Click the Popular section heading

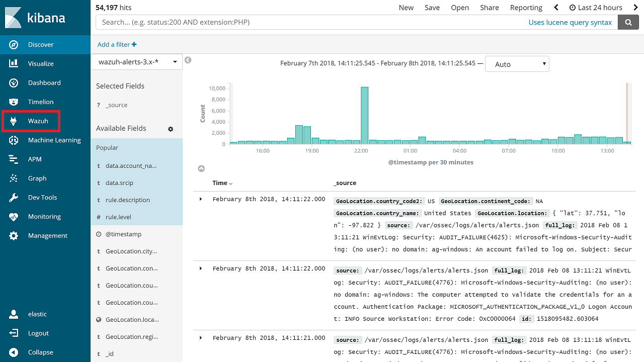click(107, 148)
